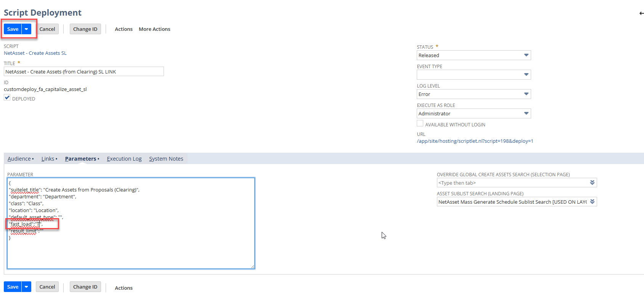Enable Available Without Login checkbox
Screen dimensions: 644x300
pos(420,124)
